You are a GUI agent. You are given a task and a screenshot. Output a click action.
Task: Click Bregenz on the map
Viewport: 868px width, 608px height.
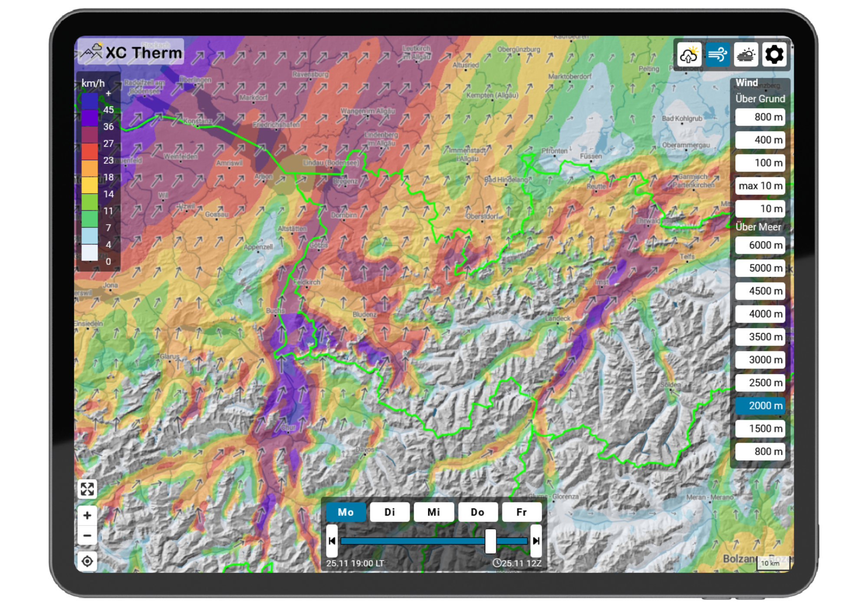345,181
